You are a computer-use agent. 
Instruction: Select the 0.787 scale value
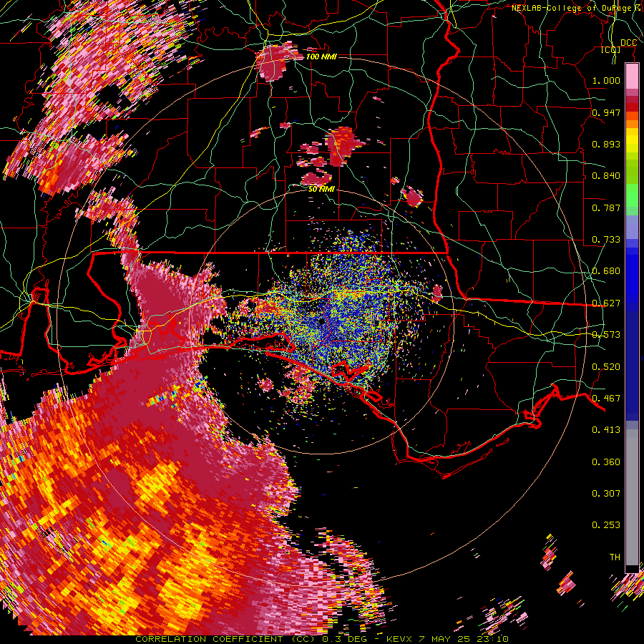point(606,208)
